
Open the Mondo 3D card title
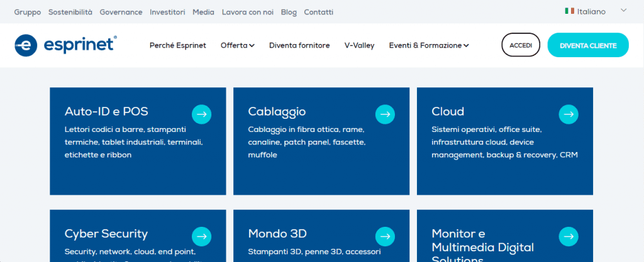(277, 234)
